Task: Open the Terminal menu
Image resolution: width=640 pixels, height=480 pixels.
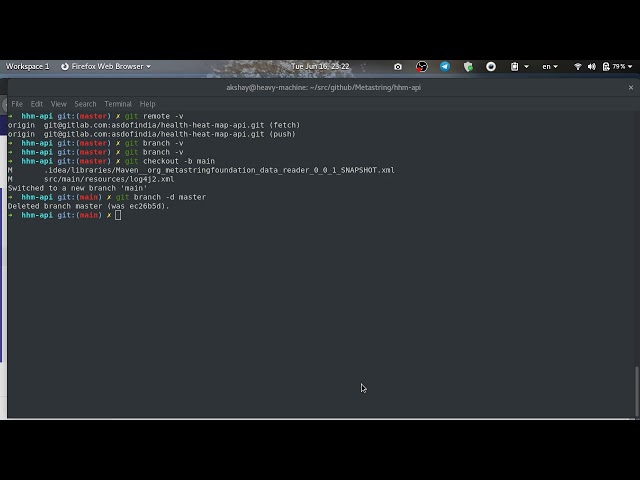Action: (118, 104)
